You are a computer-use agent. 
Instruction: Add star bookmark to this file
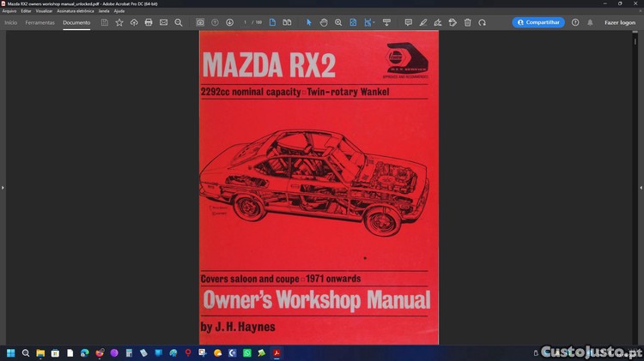coord(119,22)
